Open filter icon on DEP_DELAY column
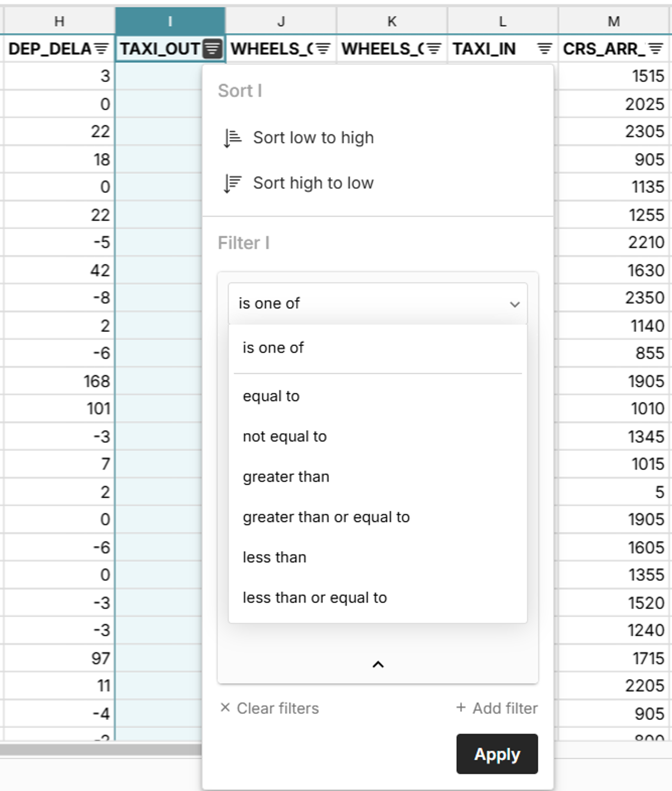Screen dimensions: 672x791 coord(101,49)
